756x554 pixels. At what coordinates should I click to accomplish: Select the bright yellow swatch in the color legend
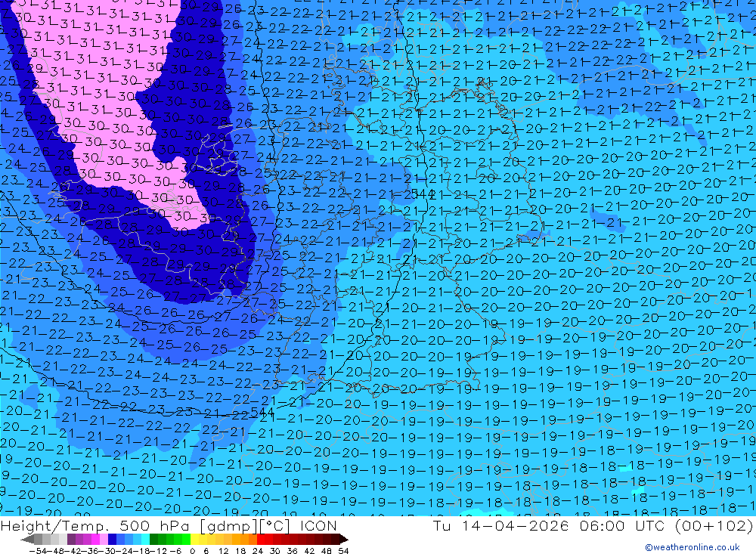click(194, 539)
